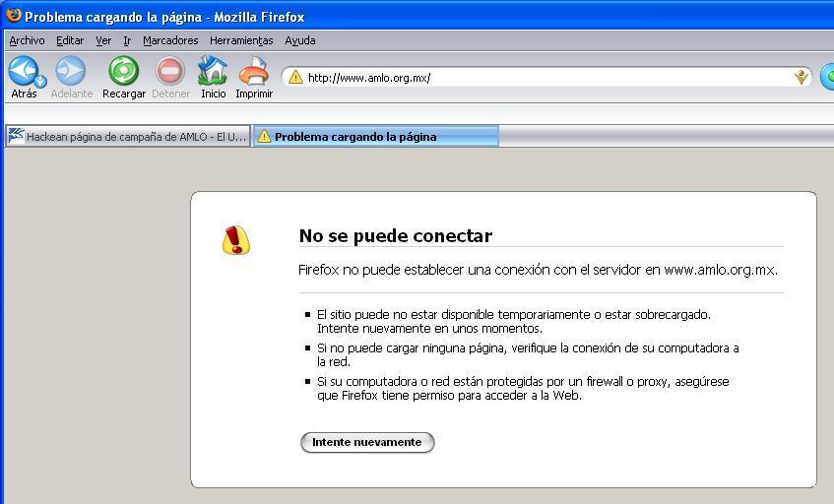This screenshot has height=504, width=834.
Task: Click the warning icon in address bar
Action: (x=295, y=78)
